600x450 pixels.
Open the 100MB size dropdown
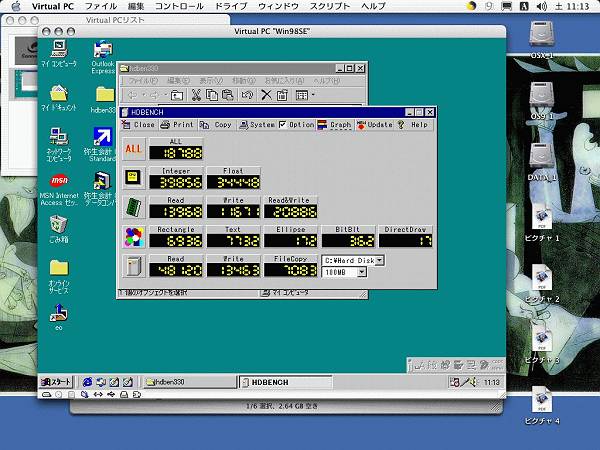(x=362, y=272)
